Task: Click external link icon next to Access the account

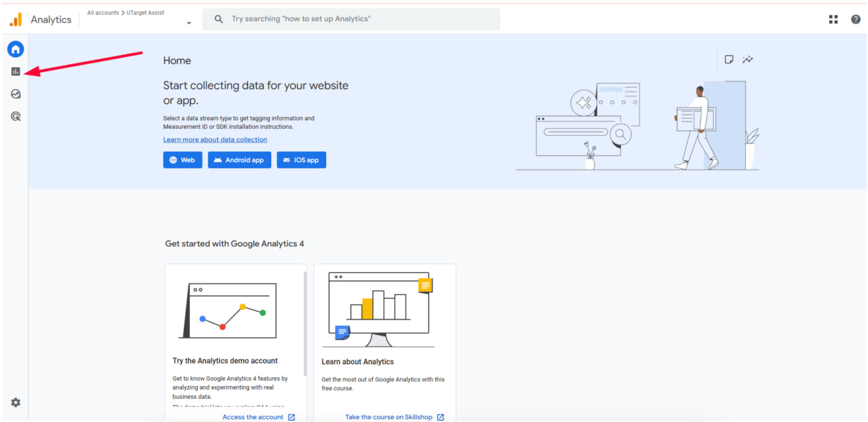Action: tap(292, 417)
